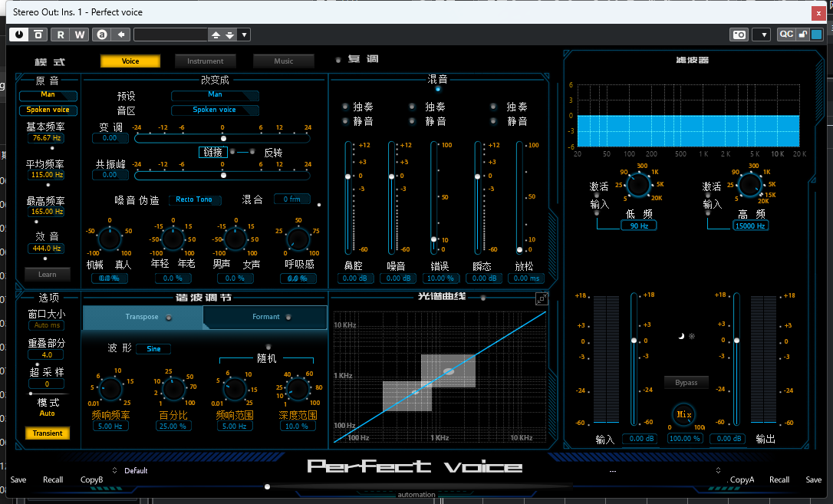The image size is (833, 504).
Task: Click the 90 Hz low filter field
Action: 639,226
